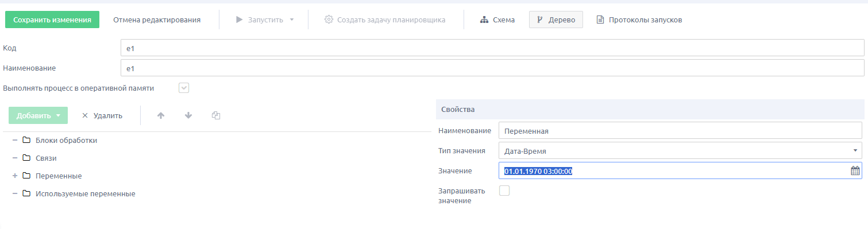868x229 pixels.
Task: Collapse the Блоки обработки tree node
Action: coord(14,141)
